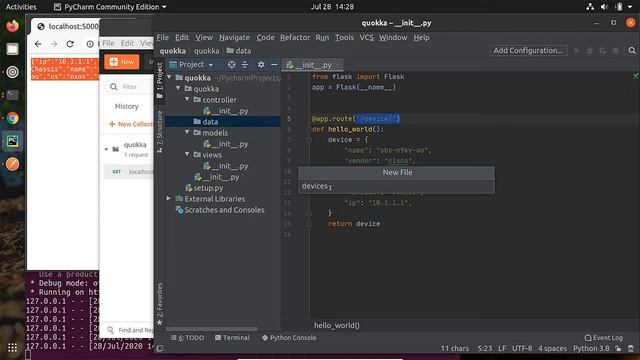Click the Postman Filter search field
Screen dimensions: 640x360
click(129, 87)
